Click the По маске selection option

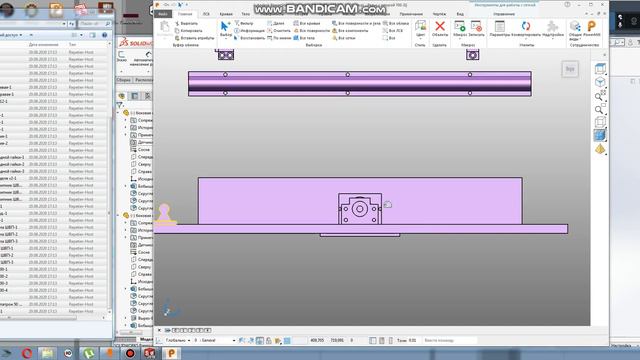[x=279, y=38]
